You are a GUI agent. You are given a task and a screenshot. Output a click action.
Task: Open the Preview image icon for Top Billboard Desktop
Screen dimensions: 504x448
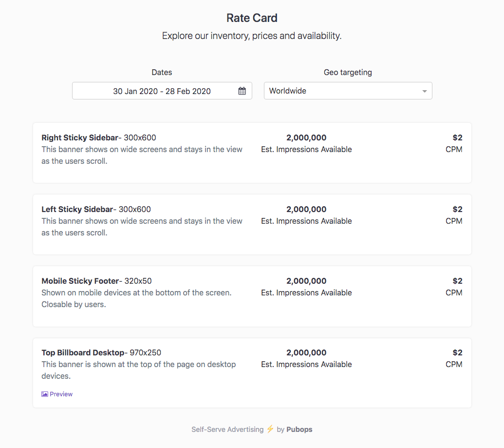click(44, 394)
